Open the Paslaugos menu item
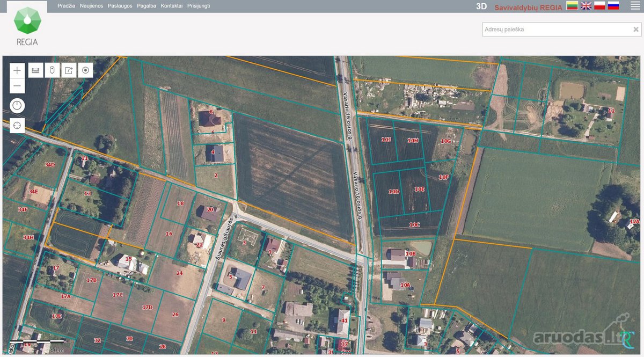Image resolution: width=644 pixels, height=357 pixels. click(120, 6)
